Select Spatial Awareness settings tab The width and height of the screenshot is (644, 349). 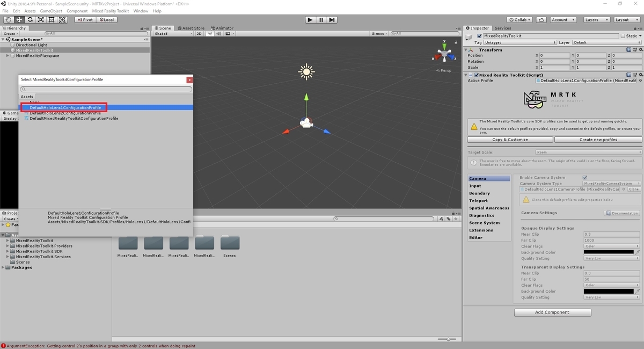coord(489,208)
